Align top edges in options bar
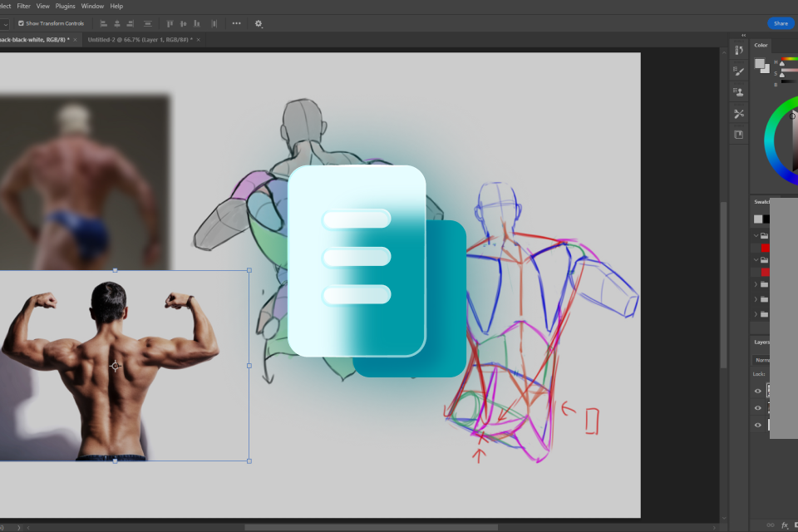Viewport: 798px width, 532px height. pos(170,23)
